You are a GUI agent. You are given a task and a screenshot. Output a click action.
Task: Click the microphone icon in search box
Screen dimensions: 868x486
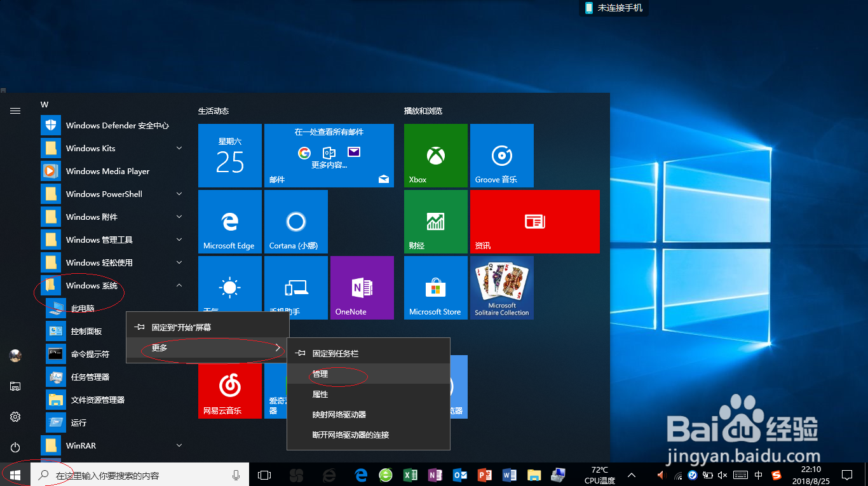[236, 475]
